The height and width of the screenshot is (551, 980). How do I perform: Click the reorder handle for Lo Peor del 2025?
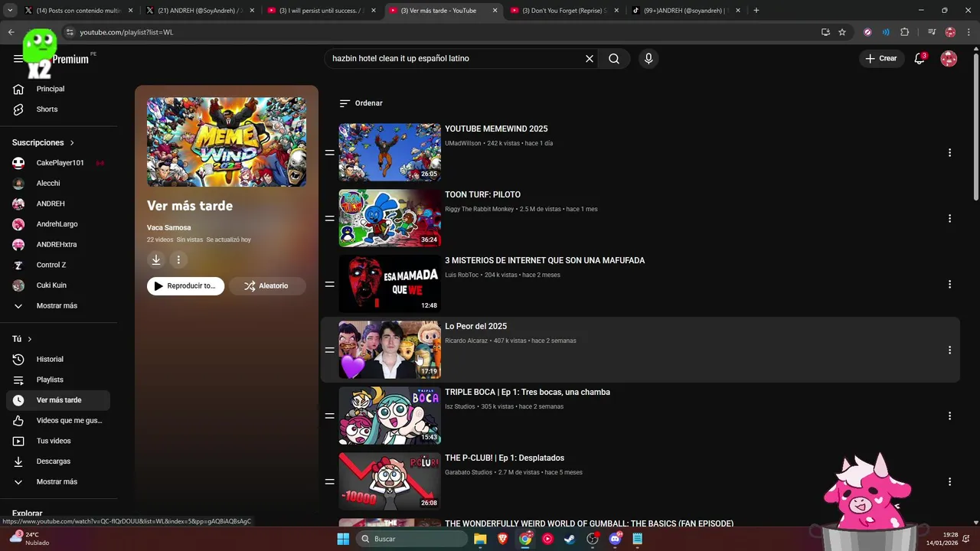[x=329, y=350]
